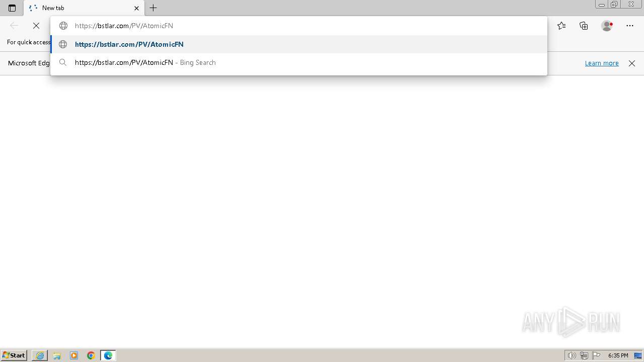644x362 pixels.
Task: Open Windows Media Player from taskbar
Action: [74, 355]
